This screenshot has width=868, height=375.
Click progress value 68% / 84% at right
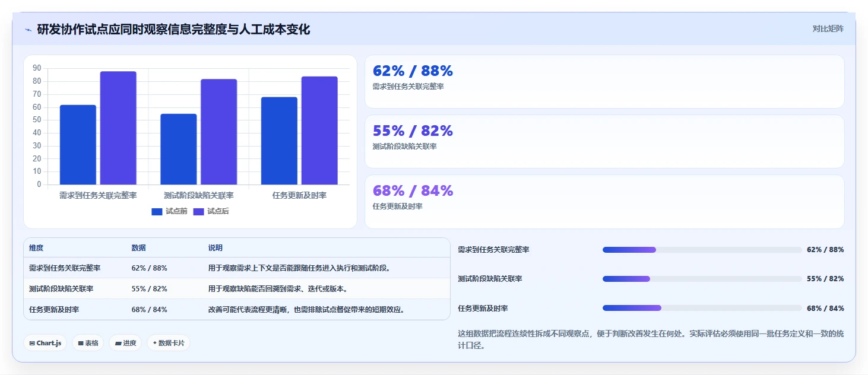(x=825, y=309)
